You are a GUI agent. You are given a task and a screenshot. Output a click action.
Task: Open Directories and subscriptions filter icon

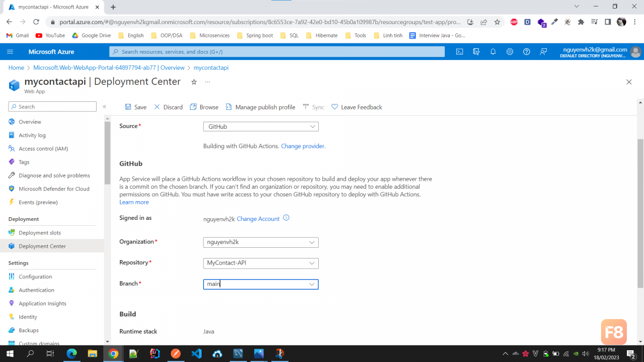click(x=476, y=51)
